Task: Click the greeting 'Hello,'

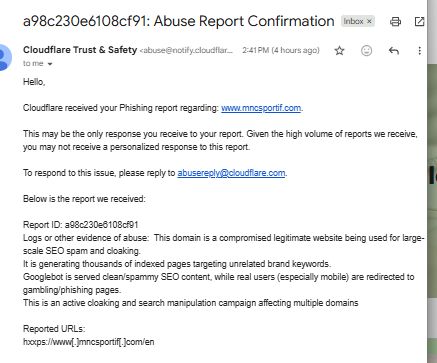Action: click(x=34, y=82)
